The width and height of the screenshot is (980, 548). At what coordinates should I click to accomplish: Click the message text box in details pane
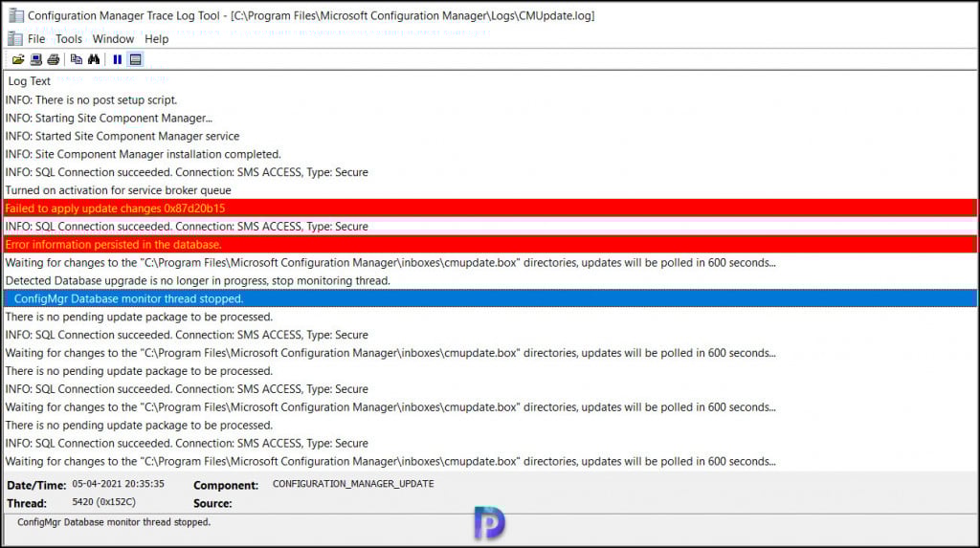click(490, 529)
